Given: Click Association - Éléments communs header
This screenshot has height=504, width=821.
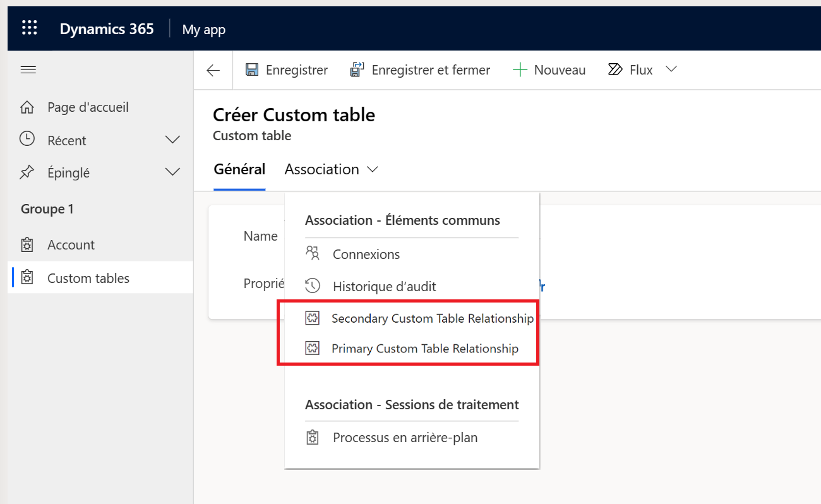Looking at the screenshot, I should pos(402,220).
